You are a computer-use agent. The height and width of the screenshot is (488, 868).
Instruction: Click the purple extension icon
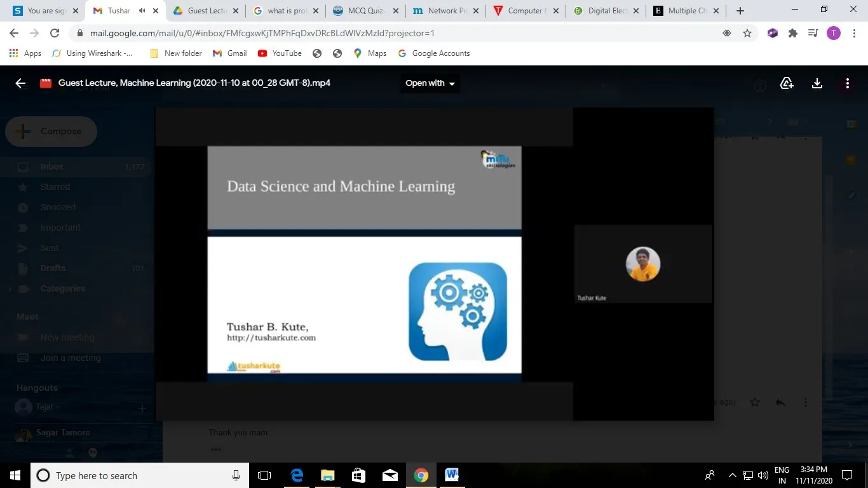773,33
